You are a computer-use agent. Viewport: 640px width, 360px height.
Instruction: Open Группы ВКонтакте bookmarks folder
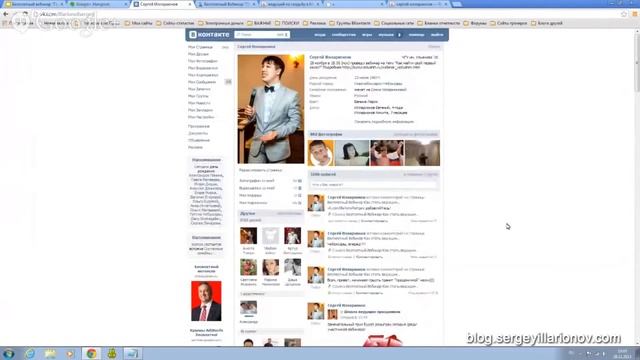[x=350, y=23]
